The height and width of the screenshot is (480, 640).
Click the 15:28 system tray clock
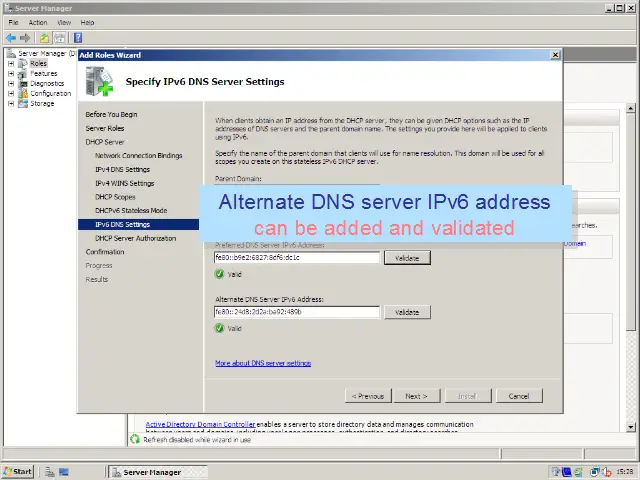(625, 472)
